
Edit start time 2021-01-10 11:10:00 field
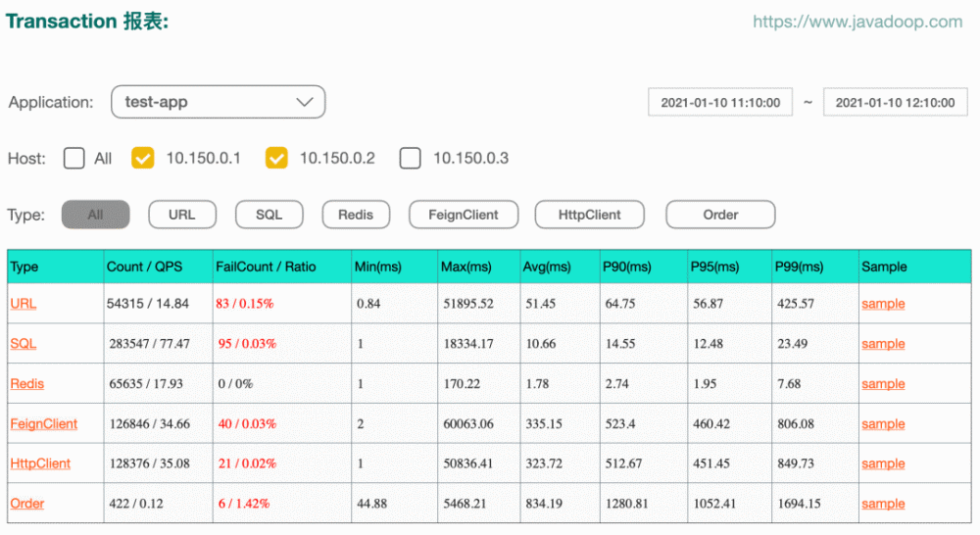coord(720,103)
